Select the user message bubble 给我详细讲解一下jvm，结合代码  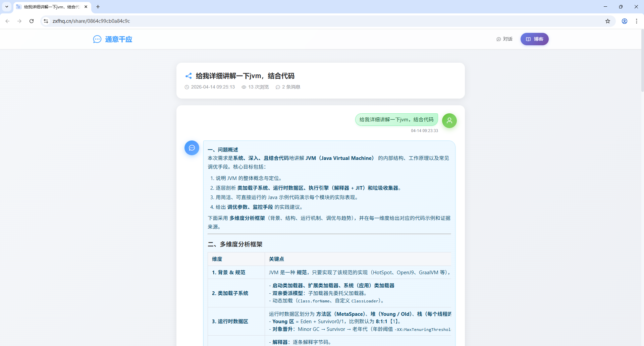[396, 120]
